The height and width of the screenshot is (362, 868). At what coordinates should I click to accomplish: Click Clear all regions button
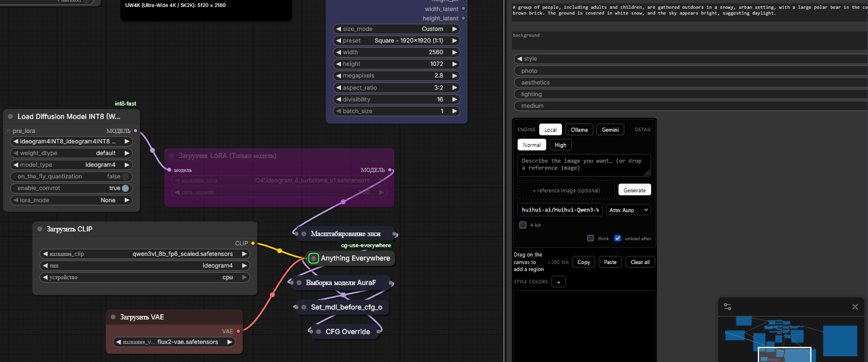click(x=640, y=262)
